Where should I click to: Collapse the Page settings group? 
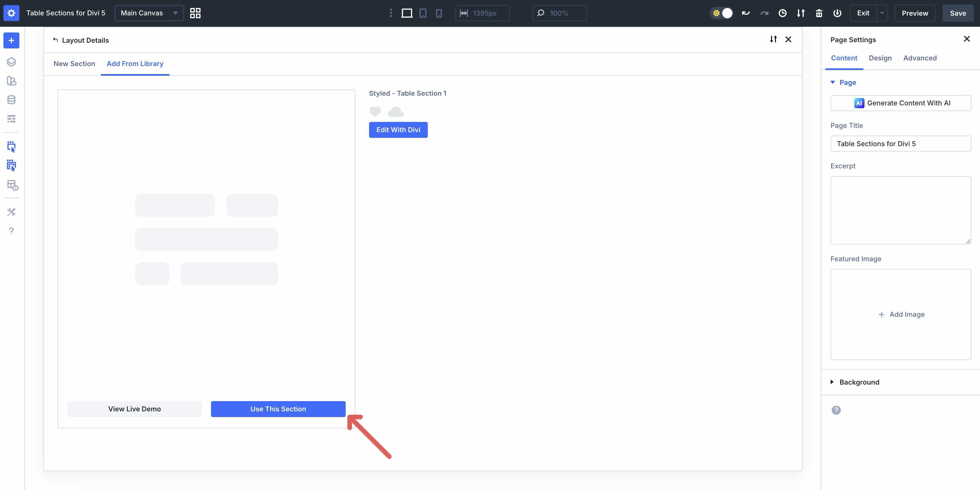(832, 83)
